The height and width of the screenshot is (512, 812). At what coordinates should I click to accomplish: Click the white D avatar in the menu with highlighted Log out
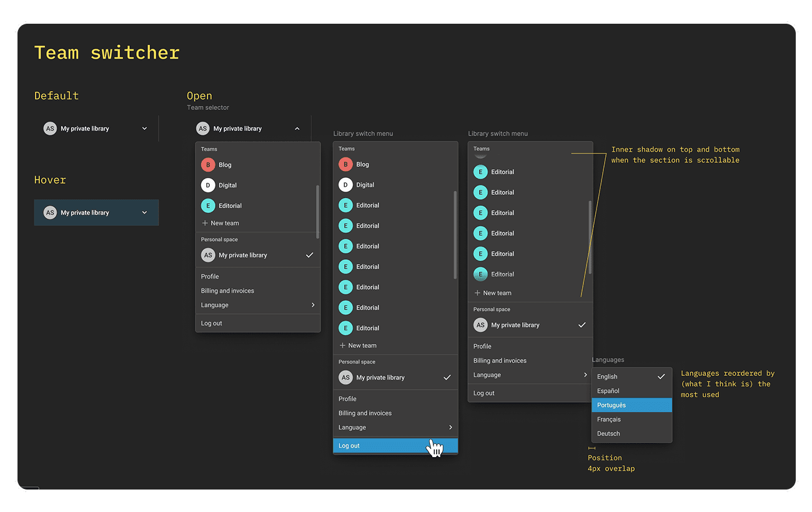[x=345, y=185]
